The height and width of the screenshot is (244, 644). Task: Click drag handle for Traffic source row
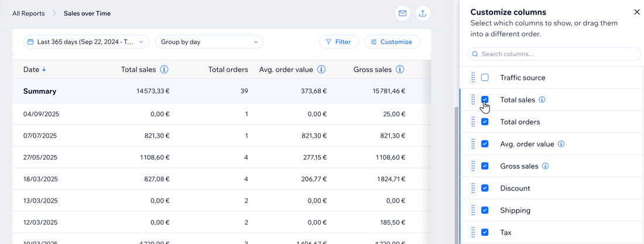click(473, 78)
